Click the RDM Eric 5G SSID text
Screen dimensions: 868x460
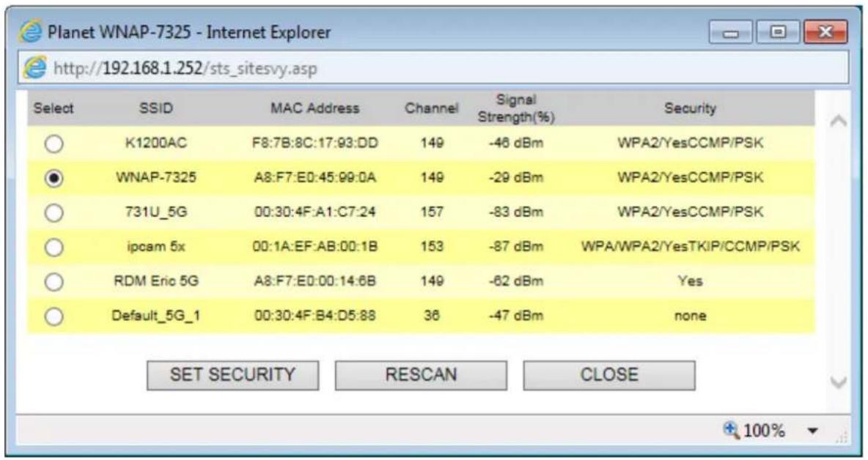(156, 281)
